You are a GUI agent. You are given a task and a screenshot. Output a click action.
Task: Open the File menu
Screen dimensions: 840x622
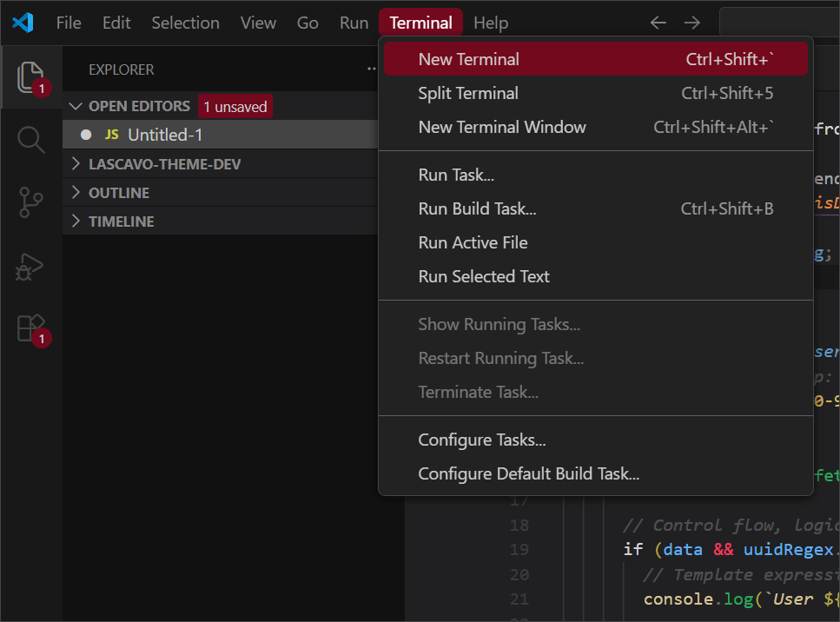pyautogui.click(x=69, y=23)
